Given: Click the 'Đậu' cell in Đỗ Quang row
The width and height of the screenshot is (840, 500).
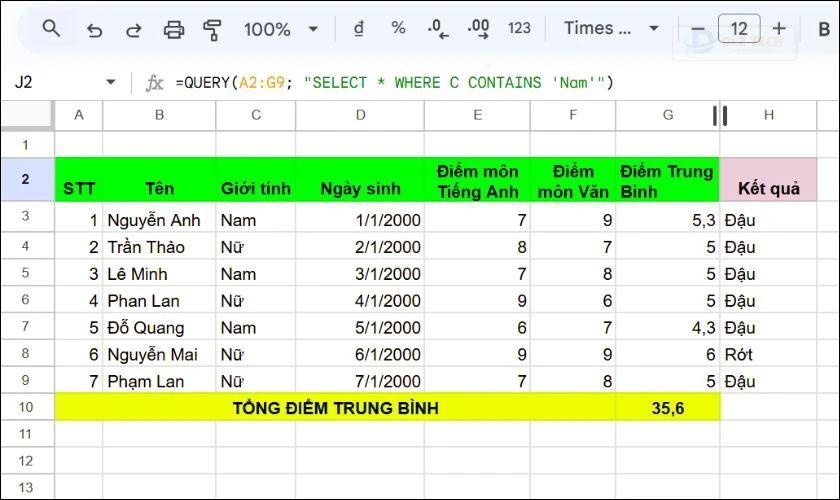Looking at the screenshot, I should tap(769, 327).
